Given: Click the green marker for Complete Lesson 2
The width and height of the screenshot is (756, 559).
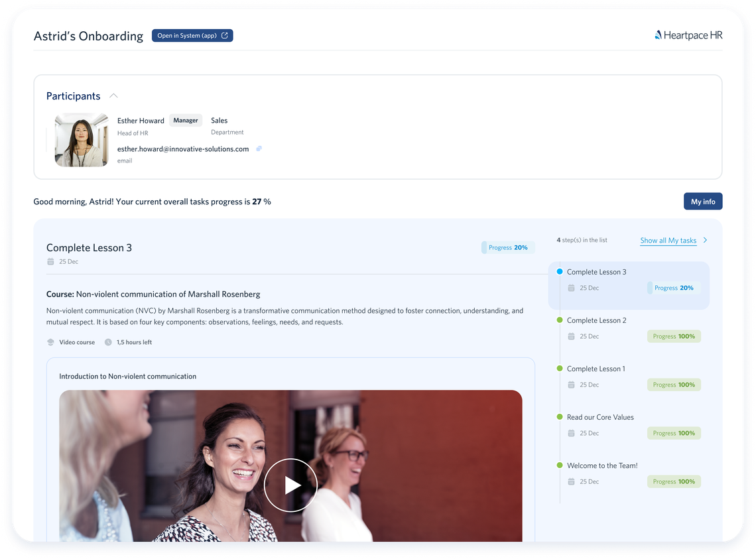Looking at the screenshot, I should (x=560, y=320).
